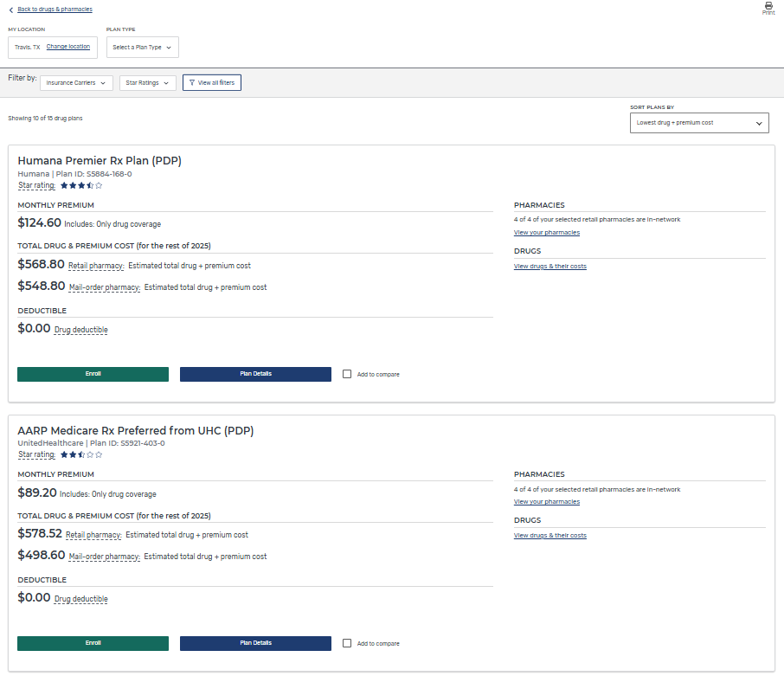784x676 pixels.
Task: View drugs & their costs for AARP plan
Action: (550, 536)
